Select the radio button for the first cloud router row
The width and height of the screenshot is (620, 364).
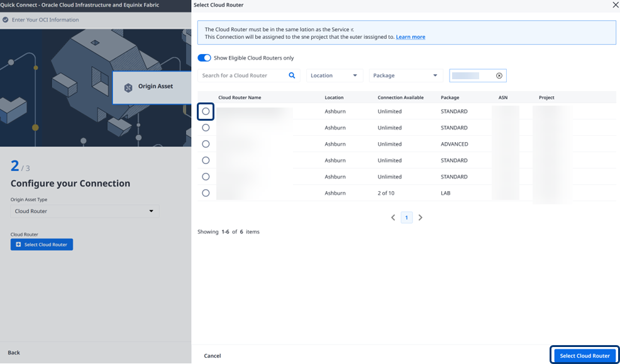click(206, 111)
